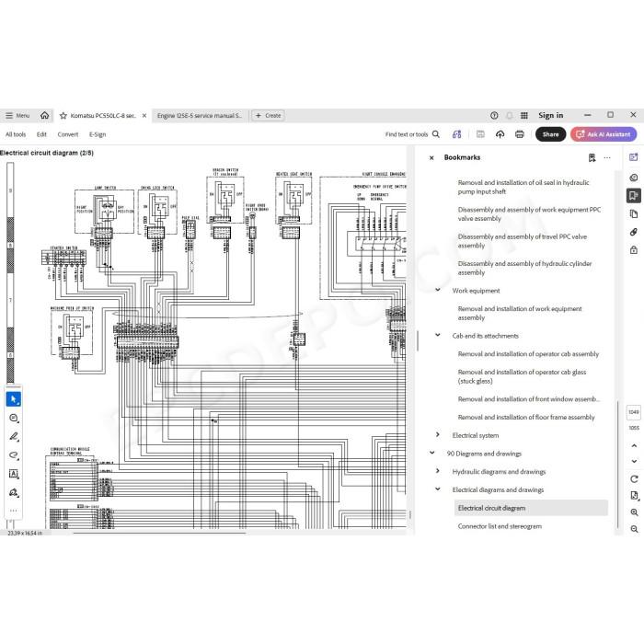The image size is (644, 644).
Task: Click the document horizontal scrollbar
Action: pyautogui.click(x=160, y=533)
